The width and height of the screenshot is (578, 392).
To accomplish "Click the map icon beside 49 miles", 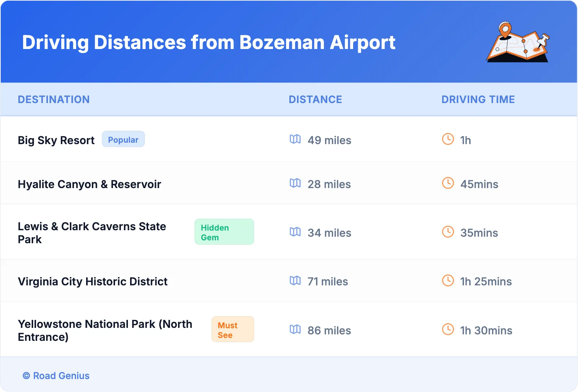I will click(295, 139).
